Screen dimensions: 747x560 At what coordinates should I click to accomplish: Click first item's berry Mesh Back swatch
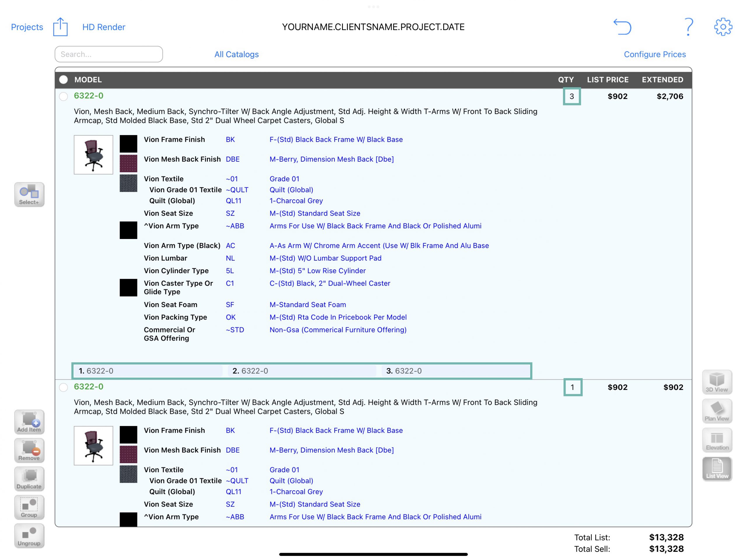[x=128, y=163]
